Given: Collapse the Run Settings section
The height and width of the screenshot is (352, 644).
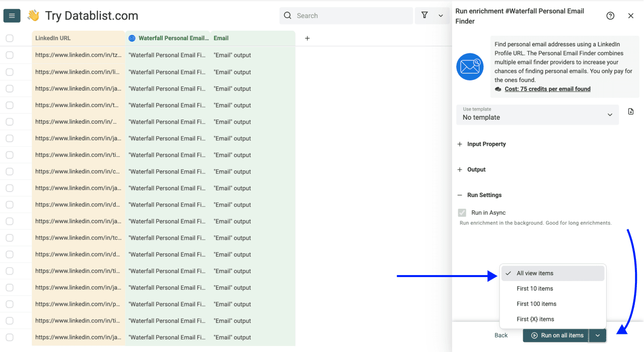Looking at the screenshot, I should pyautogui.click(x=459, y=195).
